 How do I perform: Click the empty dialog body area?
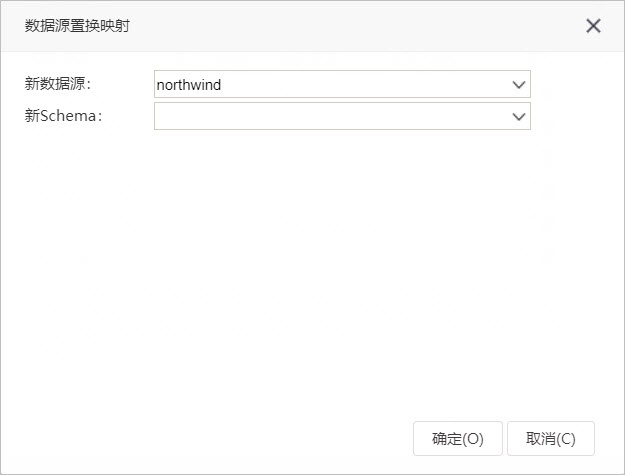[x=312, y=271]
